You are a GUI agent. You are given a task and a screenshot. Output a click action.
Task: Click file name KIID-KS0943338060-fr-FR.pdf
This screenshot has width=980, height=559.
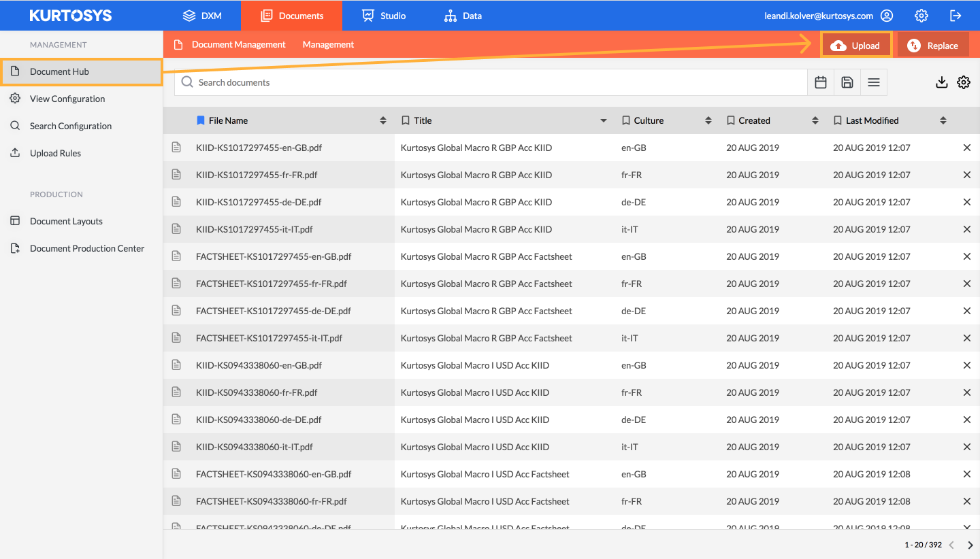pos(257,392)
